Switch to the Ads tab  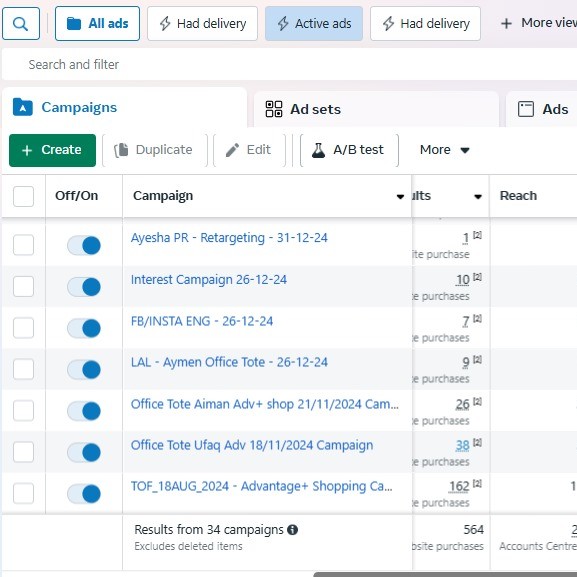click(x=543, y=109)
